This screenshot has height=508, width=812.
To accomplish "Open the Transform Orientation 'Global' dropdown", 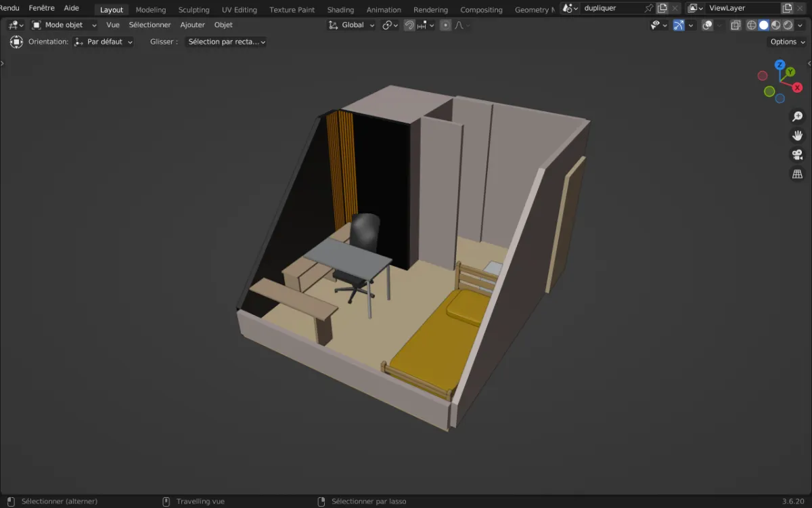I will pos(351,24).
